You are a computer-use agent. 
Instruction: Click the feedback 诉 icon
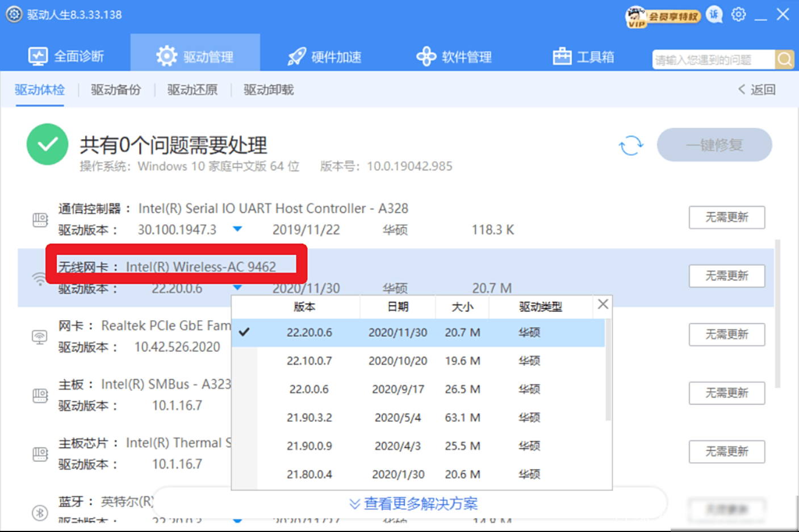coord(714,15)
